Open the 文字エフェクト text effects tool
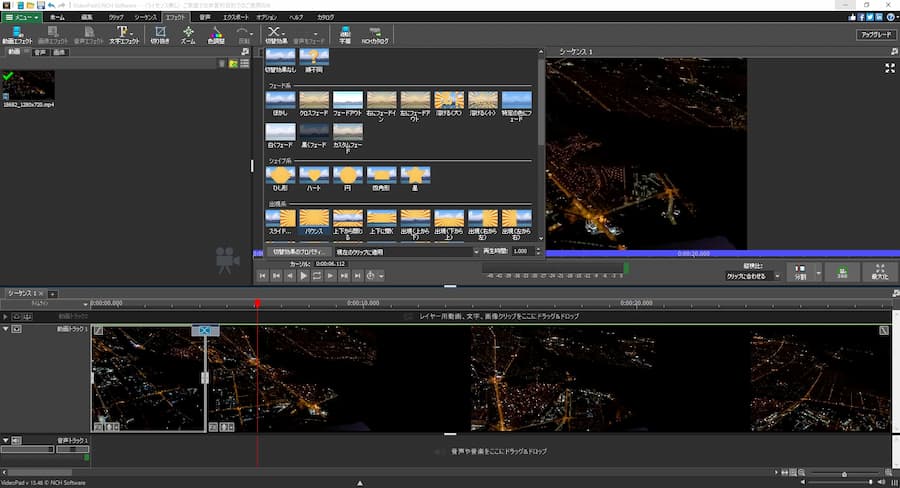The height and width of the screenshot is (488, 900). (124, 34)
